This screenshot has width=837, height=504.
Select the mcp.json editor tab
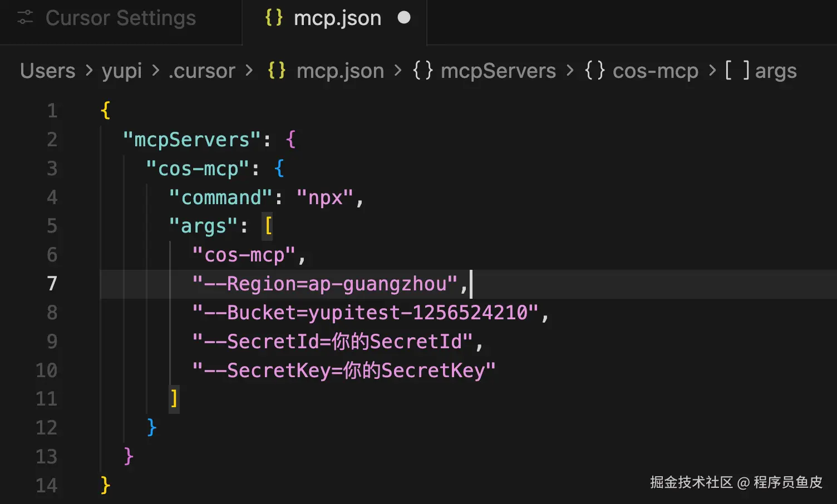(x=337, y=18)
